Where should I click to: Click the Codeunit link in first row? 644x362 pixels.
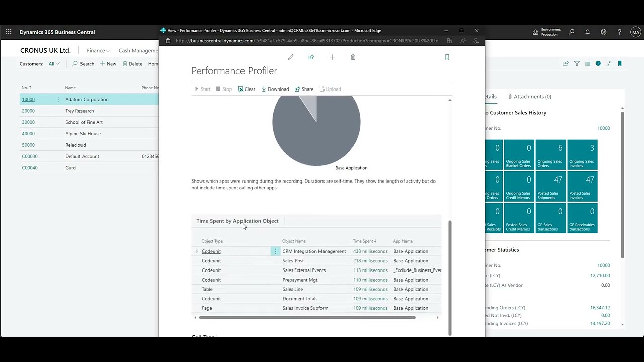tap(211, 251)
